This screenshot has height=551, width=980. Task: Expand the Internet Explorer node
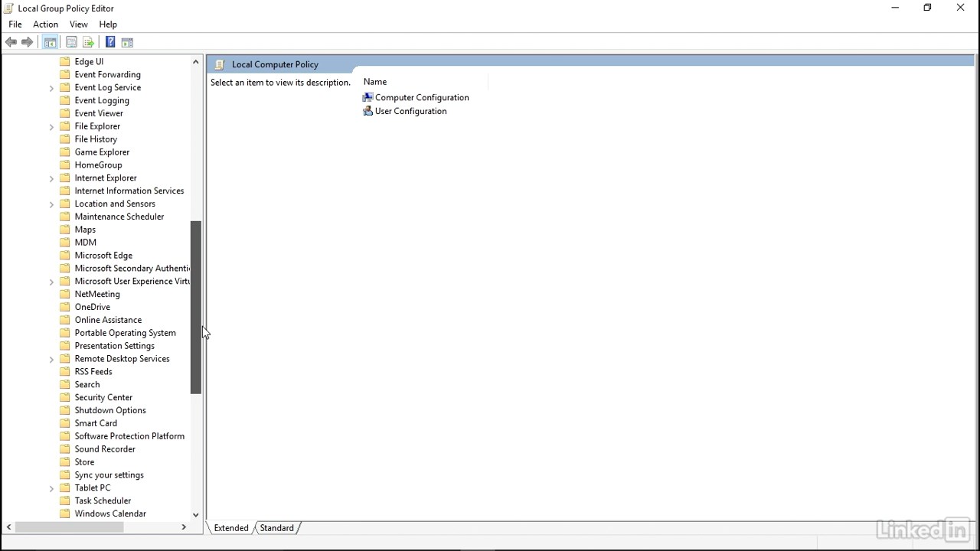point(51,178)
